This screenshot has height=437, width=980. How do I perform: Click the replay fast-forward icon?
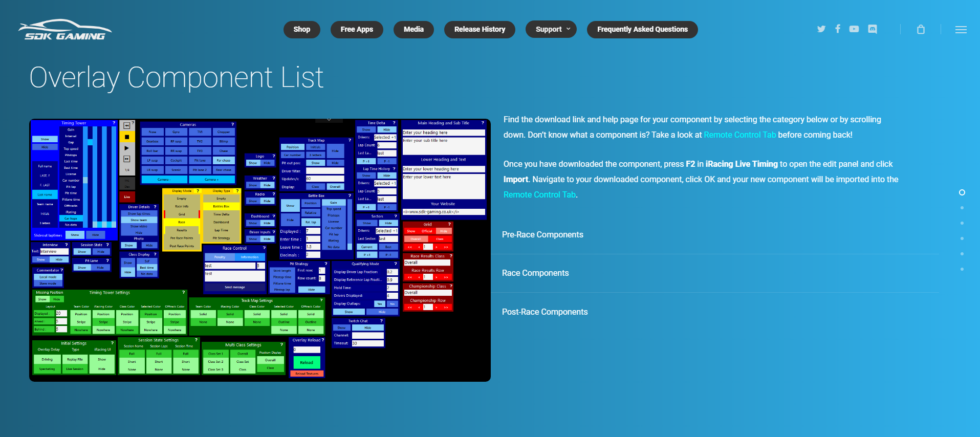tap(127, 159)
